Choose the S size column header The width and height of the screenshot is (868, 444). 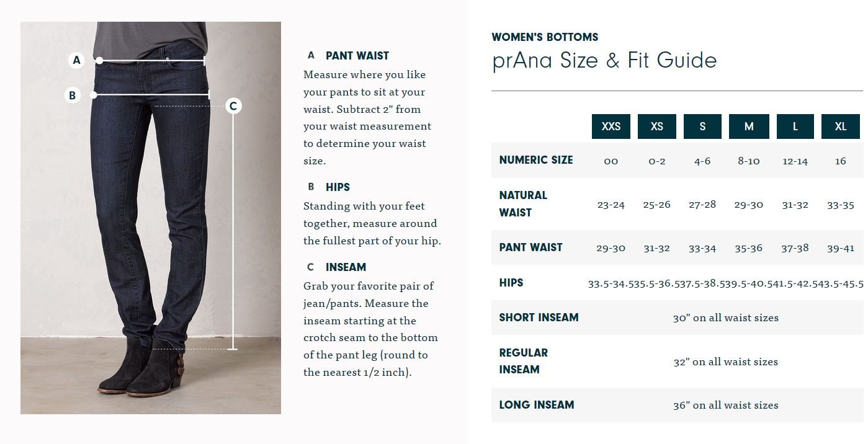click(x=702, y=127)
